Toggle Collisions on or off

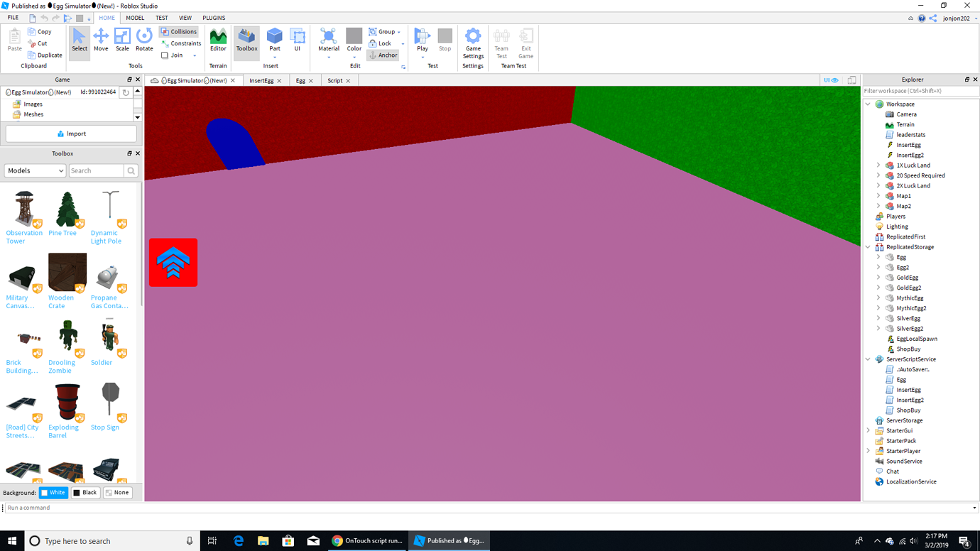click(x=178, y=31)
